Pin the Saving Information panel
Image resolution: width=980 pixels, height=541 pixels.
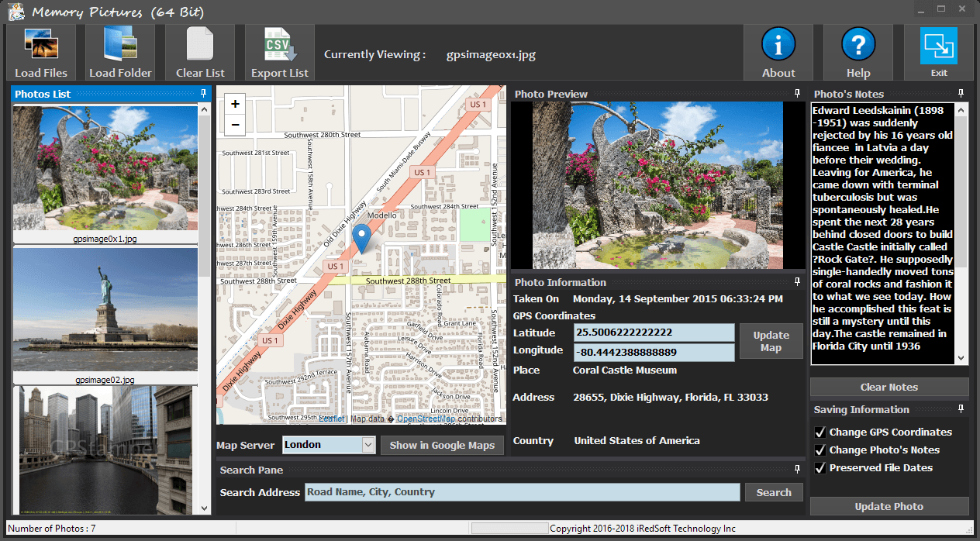coord(961,408)
